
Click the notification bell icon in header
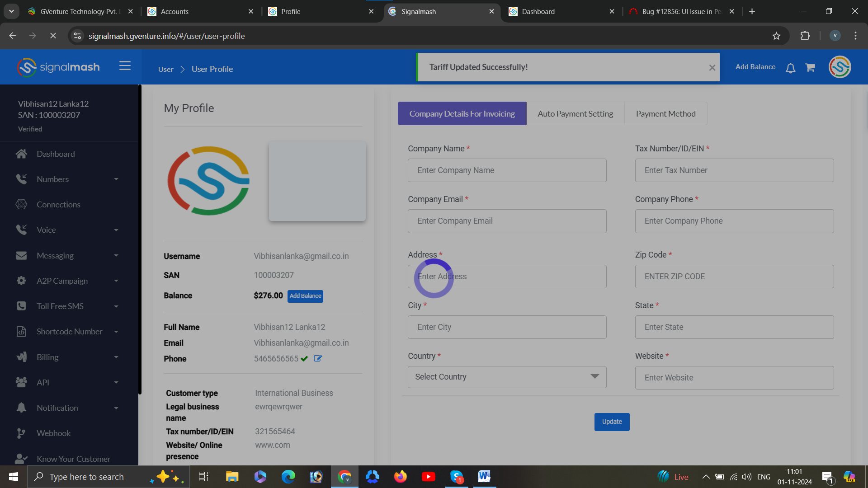790,68
